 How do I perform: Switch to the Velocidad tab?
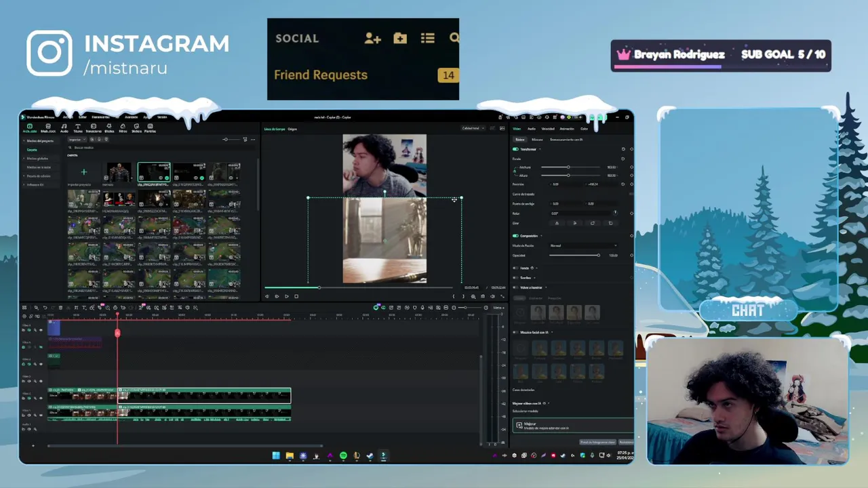click(x=548, y=129)
